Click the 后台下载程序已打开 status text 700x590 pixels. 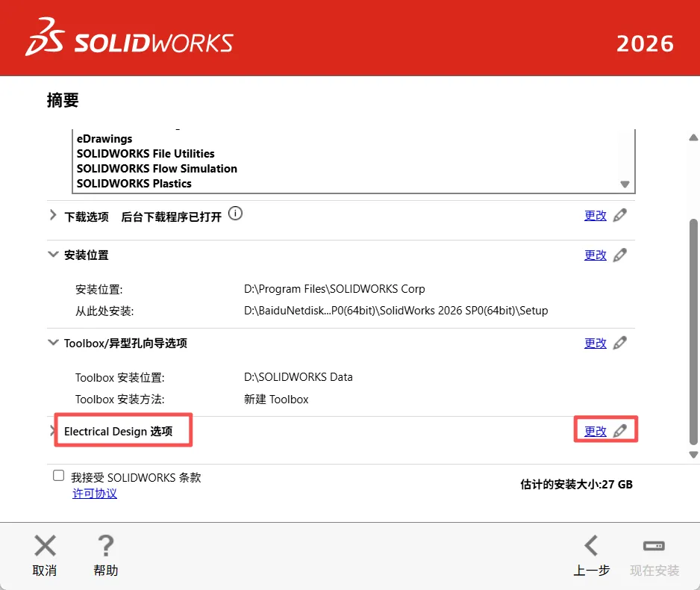tap(172, 217)
